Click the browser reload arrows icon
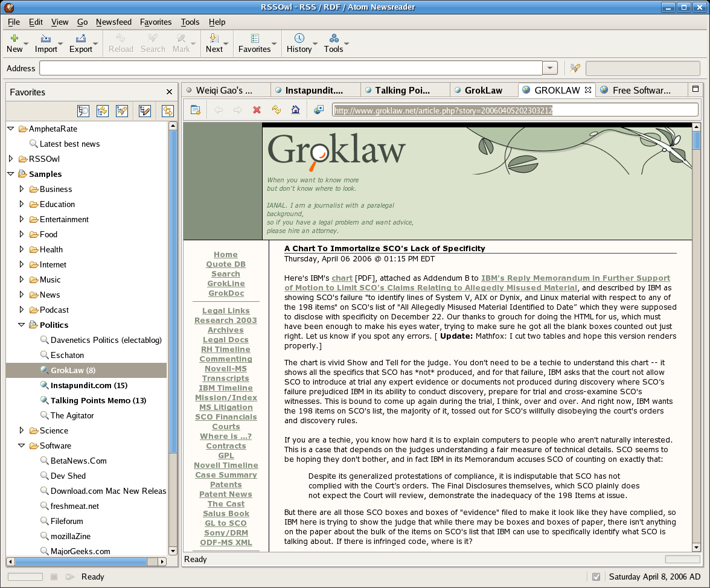This screenshot has height=588, width=710. click(276, 110)
